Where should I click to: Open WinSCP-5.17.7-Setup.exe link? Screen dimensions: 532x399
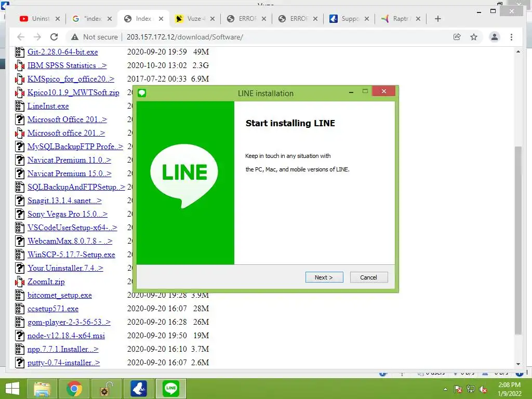pos(71,255)
